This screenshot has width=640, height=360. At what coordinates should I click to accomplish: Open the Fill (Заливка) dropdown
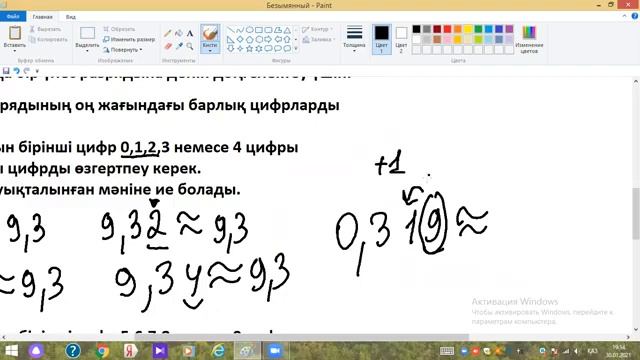[319, 40]
